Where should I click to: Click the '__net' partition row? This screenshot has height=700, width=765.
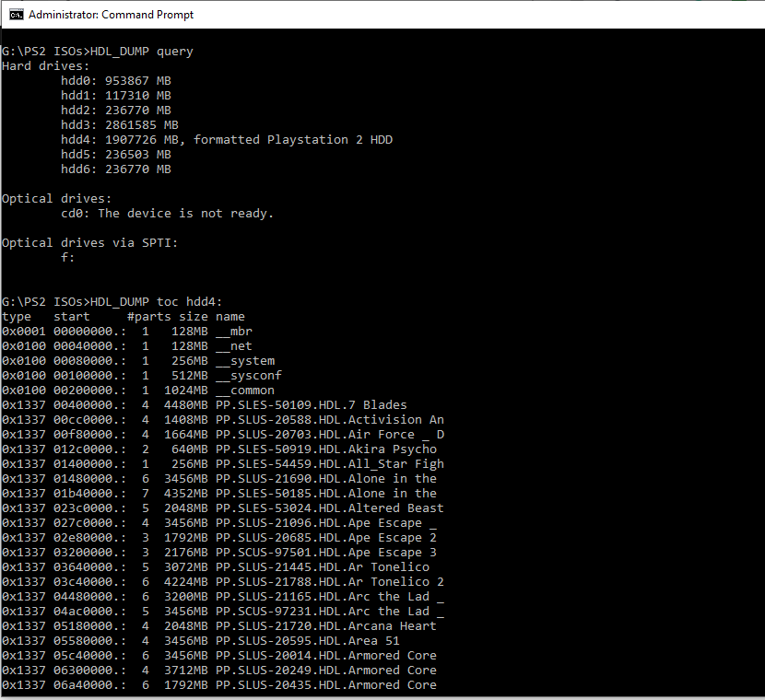pos(127,346)
